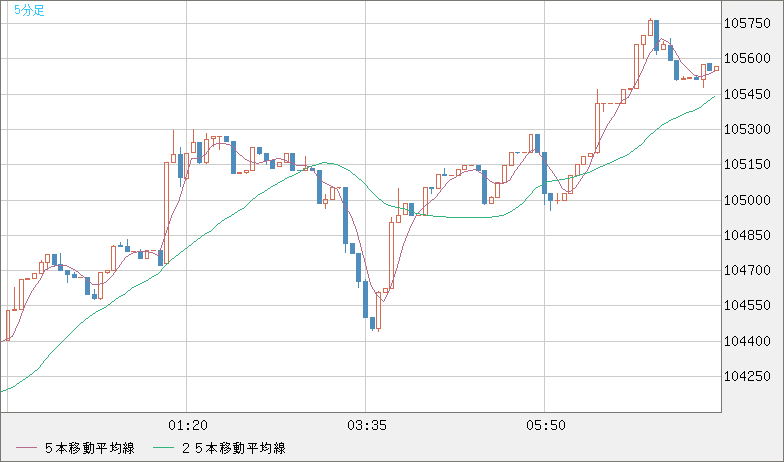Screen dimensions: 784x462
Task: Click the green 25-period moving average legend line
Action: click(163, 448)
